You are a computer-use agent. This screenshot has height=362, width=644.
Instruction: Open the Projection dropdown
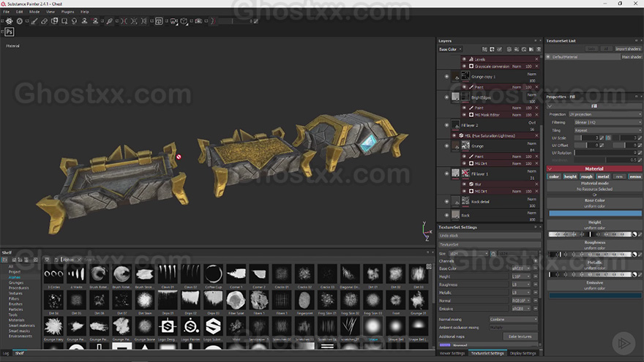[x=604, y=115]
